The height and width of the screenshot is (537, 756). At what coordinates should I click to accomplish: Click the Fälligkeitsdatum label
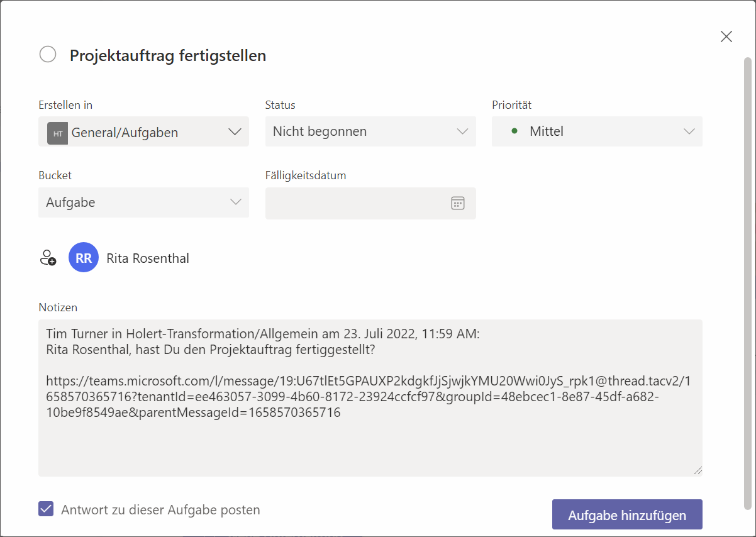tap(306, 175)
